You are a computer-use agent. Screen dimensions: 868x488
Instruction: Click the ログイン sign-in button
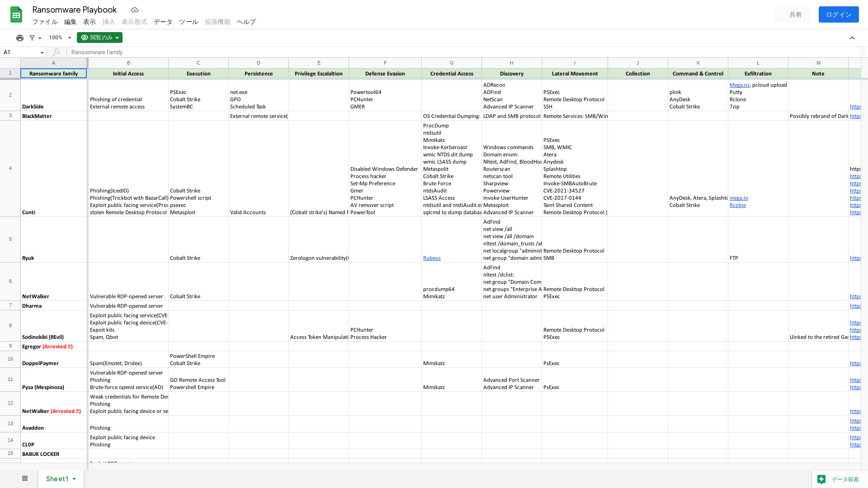pos(839,14)
